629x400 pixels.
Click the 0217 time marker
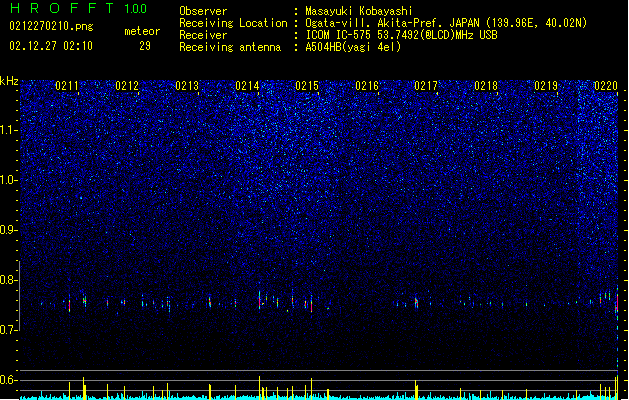pyautogui.click(x=426, y=86)
